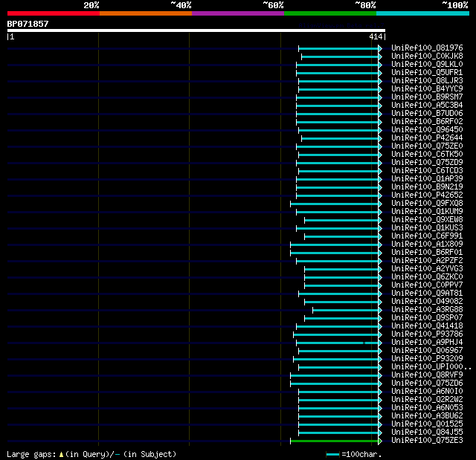
Task: Click the UniRef100_Q1KUM9 label
Action: pos(427,211)
